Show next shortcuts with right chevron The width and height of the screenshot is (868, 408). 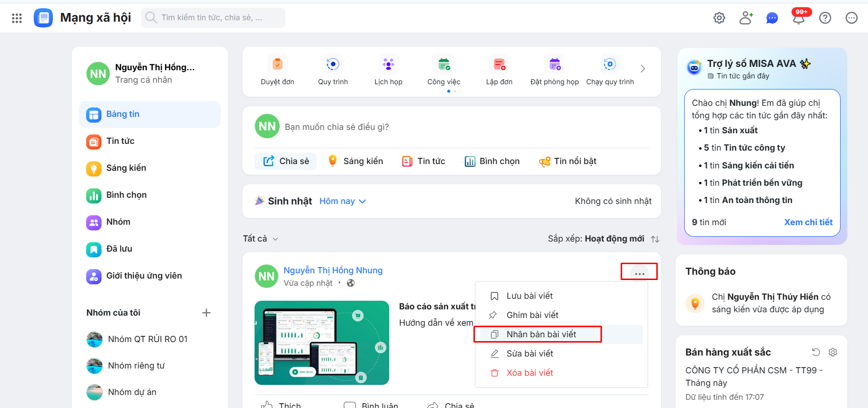click(643, 69)
